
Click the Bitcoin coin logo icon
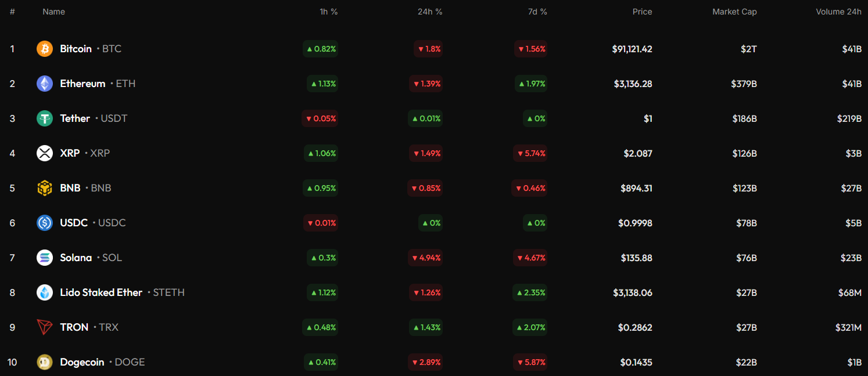pos(45,49)
